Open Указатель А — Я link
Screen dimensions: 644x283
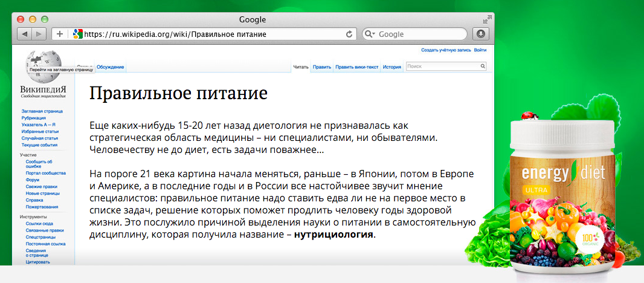tap(38, 125)
